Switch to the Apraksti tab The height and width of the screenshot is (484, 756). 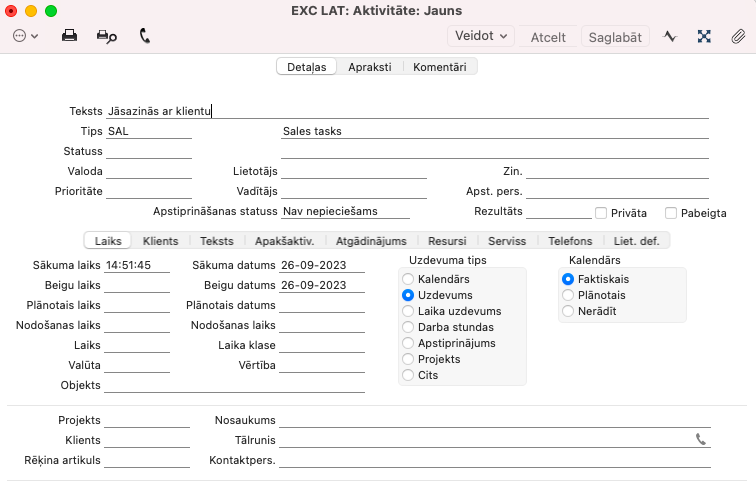point(369,67)
